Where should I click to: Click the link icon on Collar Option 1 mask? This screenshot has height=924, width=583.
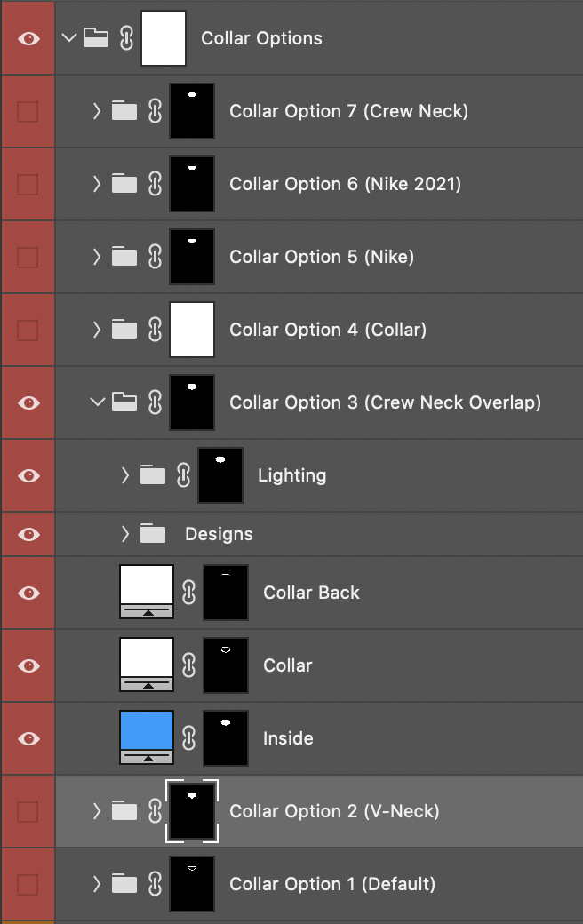pos(155,884)
